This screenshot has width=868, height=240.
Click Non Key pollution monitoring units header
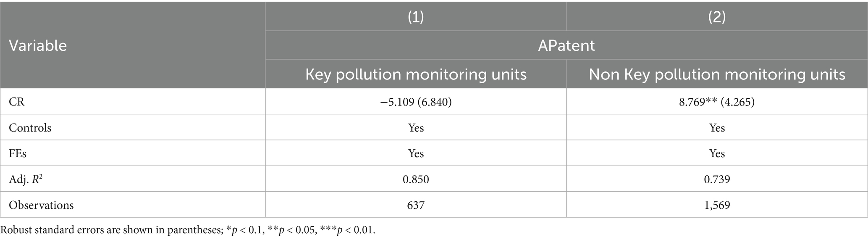[x=717, y=74]
